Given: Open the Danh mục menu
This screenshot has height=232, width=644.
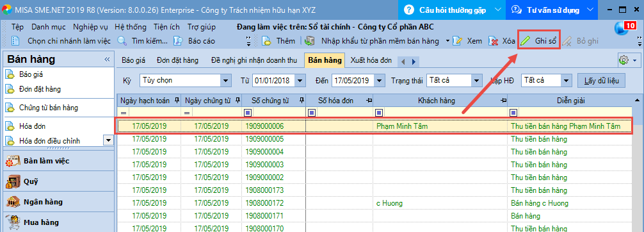Looking at the screenshot, I should [49, 27].
